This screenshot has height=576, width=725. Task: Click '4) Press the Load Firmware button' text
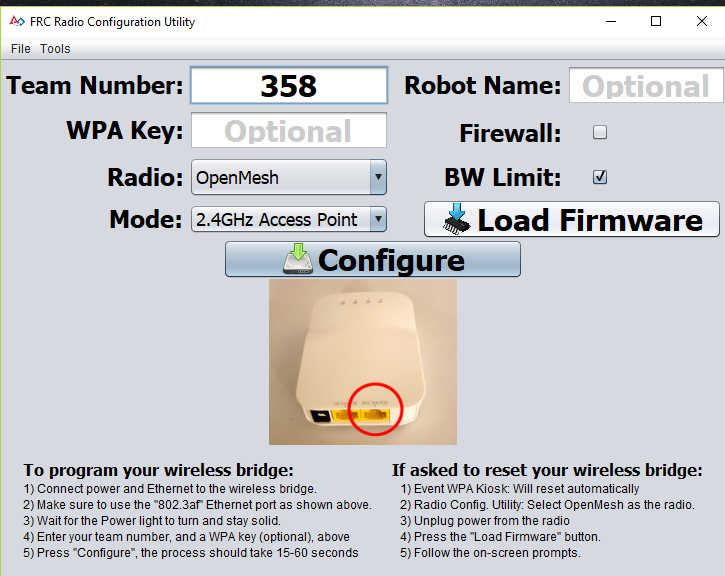pyautogui.click(x=501, y=537)
